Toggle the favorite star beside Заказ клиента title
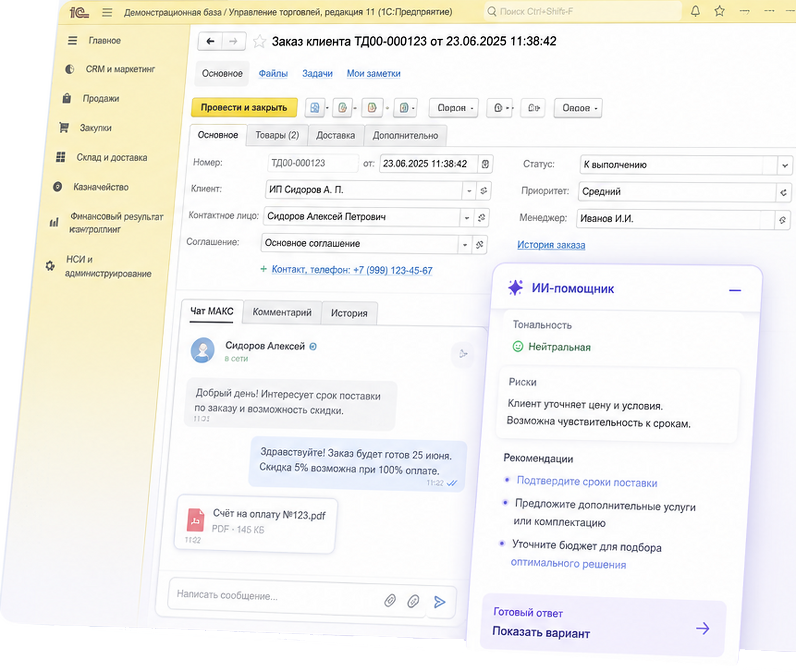 (x=259, y=42)
